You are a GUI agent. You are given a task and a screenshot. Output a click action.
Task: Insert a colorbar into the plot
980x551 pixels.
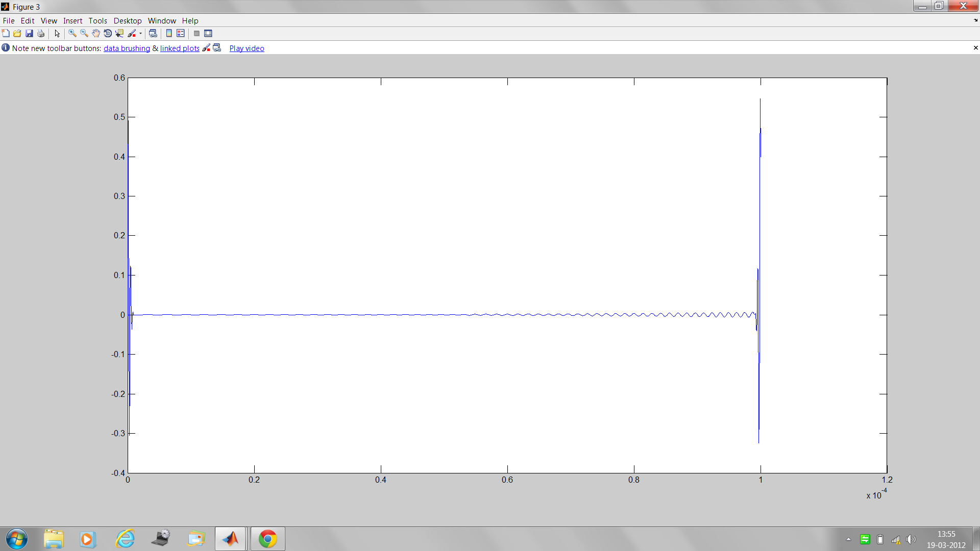tap(169, 33)
